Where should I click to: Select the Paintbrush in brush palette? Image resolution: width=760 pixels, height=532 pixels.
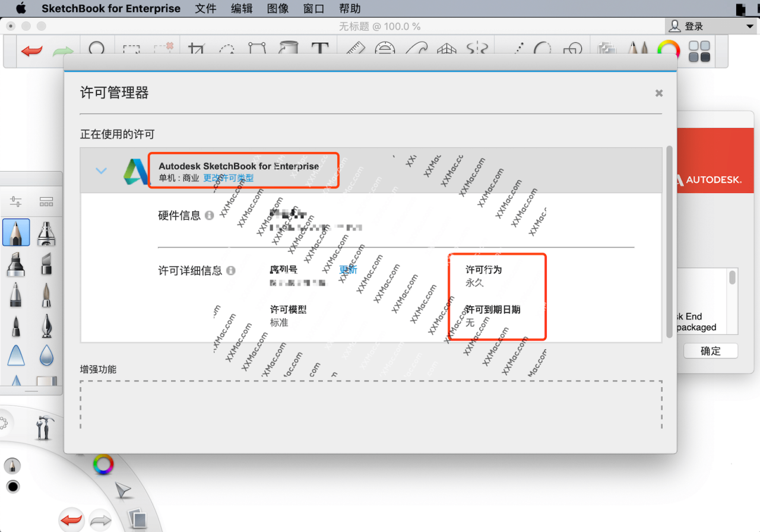click(x=46, y=294)
